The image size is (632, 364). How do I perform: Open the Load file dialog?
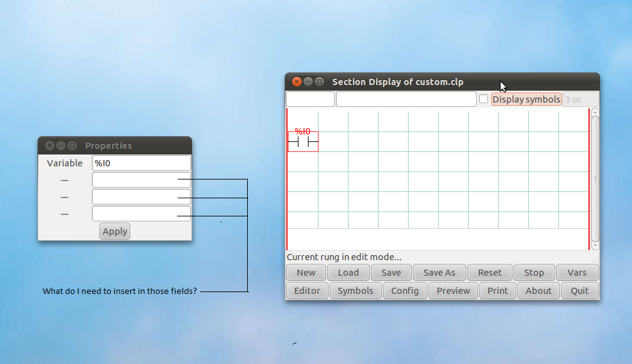pyautogui.click(x=349, y=273)
